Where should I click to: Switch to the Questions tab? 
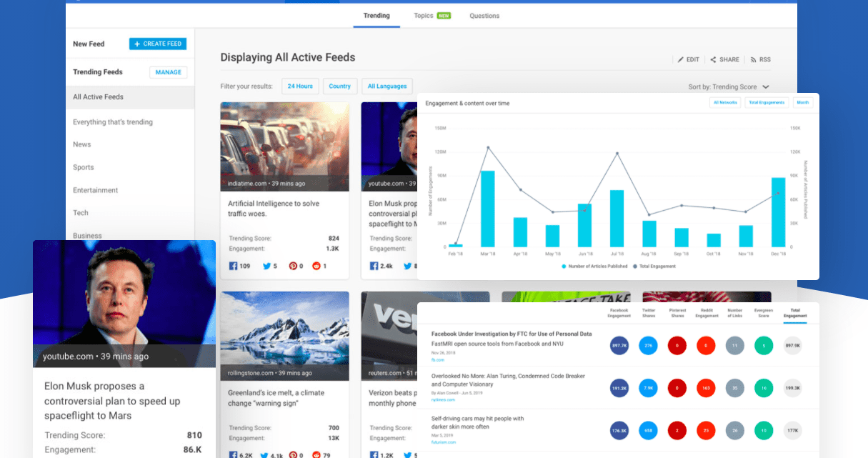click(x=484, y=15)
